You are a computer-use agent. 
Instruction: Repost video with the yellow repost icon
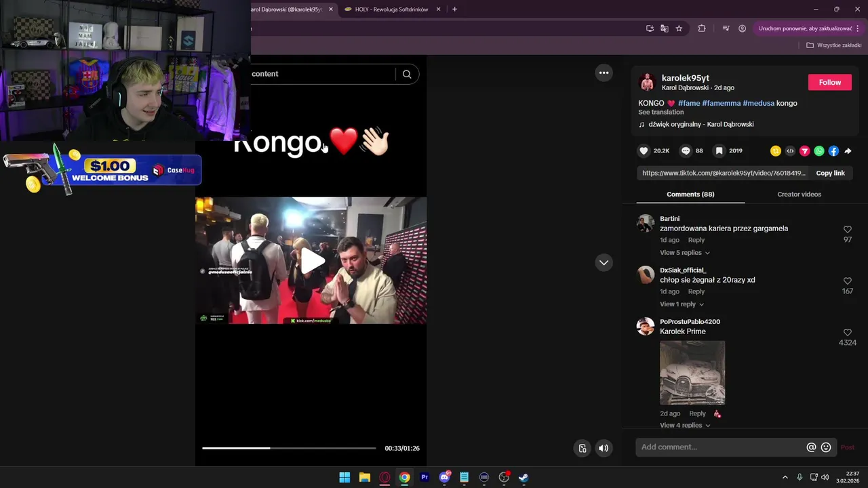[x=776, y=151]
